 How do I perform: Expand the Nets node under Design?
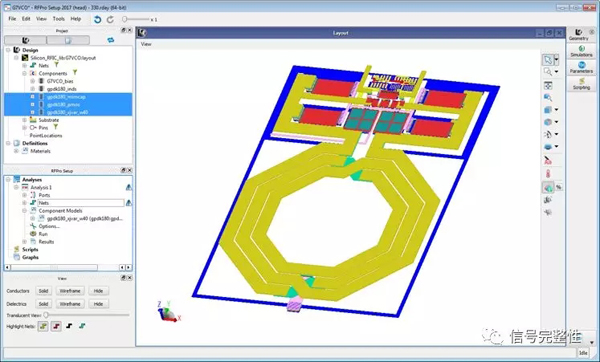24,65
